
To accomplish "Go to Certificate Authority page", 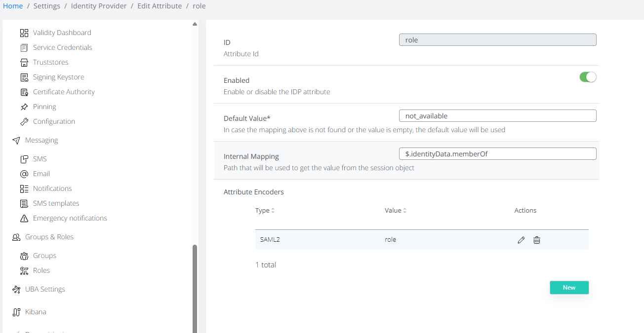I will (64, 92).
